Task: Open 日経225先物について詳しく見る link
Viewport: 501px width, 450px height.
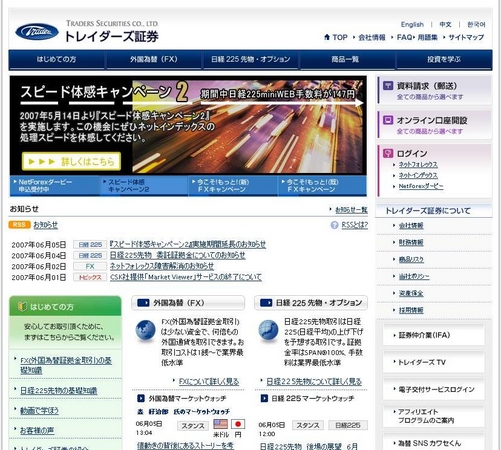Action: click(314, 381)
